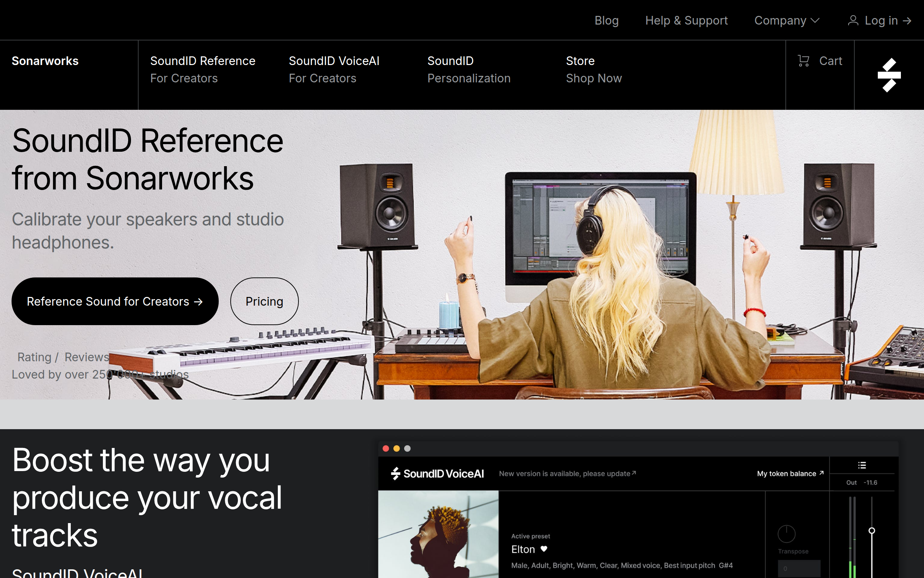Image resolution: width=924 pixels, height=578 pixels.
Task: Click the output level slider handle
Action: click(x=872, y=531)
